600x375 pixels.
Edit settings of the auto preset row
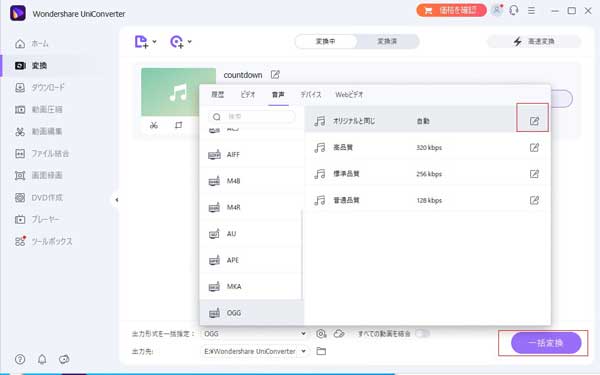point(534,121)
